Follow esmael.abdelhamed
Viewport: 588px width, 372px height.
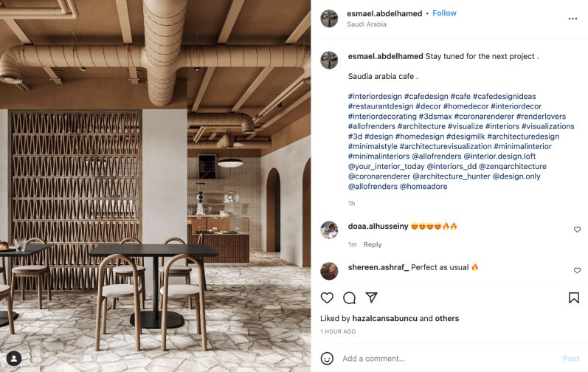pyautogui.click(x=444, y=13)
